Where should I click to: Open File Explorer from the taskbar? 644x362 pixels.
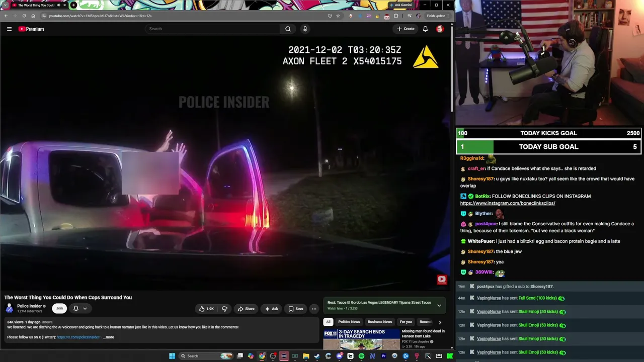pyautogui.click(x=306, y=356)
